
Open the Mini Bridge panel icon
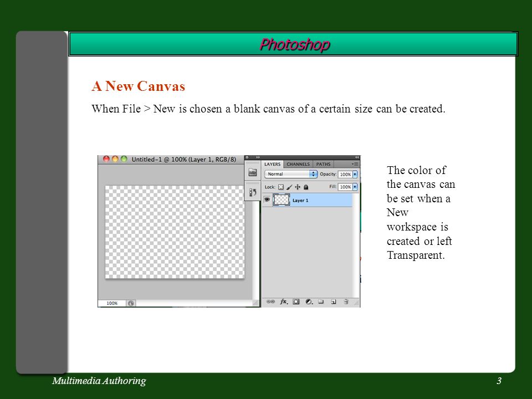pos(253,172)
